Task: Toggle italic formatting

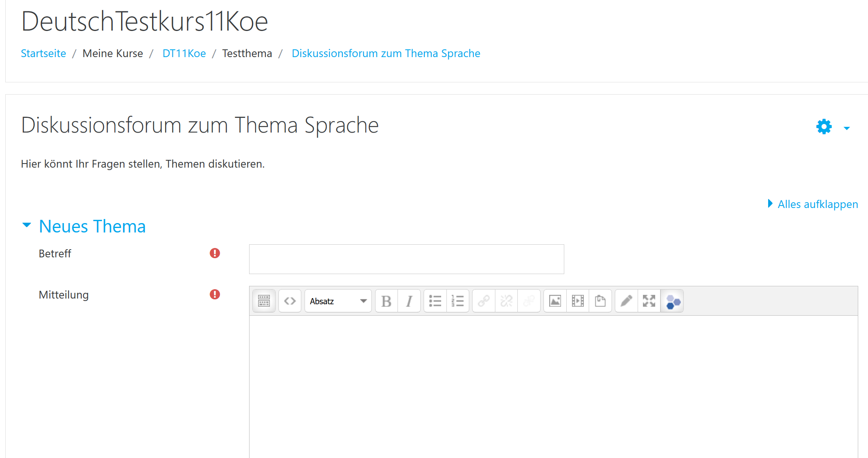Action: pos(409,301)
